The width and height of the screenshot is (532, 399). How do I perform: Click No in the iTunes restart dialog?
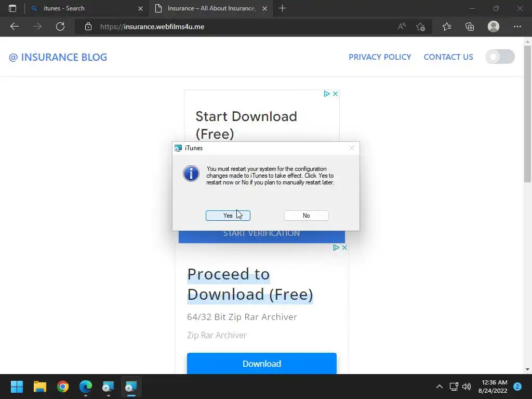pyautogui.click(x=306, y=216)
